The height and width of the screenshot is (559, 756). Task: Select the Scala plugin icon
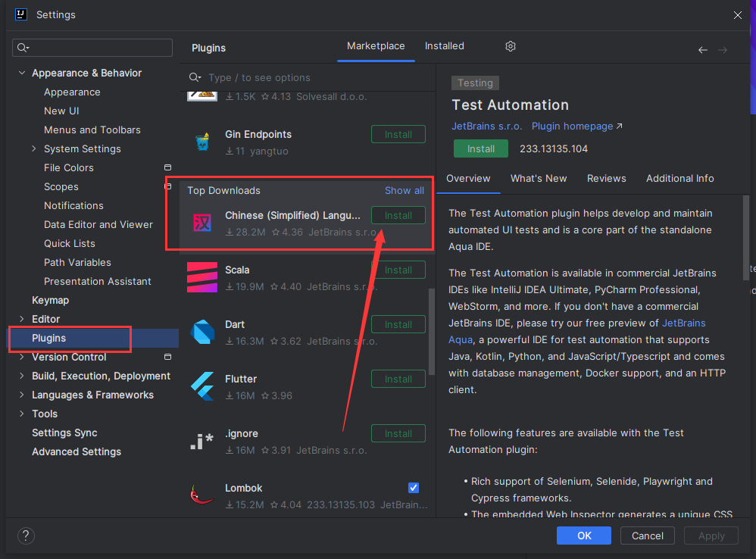pos(201,276)
